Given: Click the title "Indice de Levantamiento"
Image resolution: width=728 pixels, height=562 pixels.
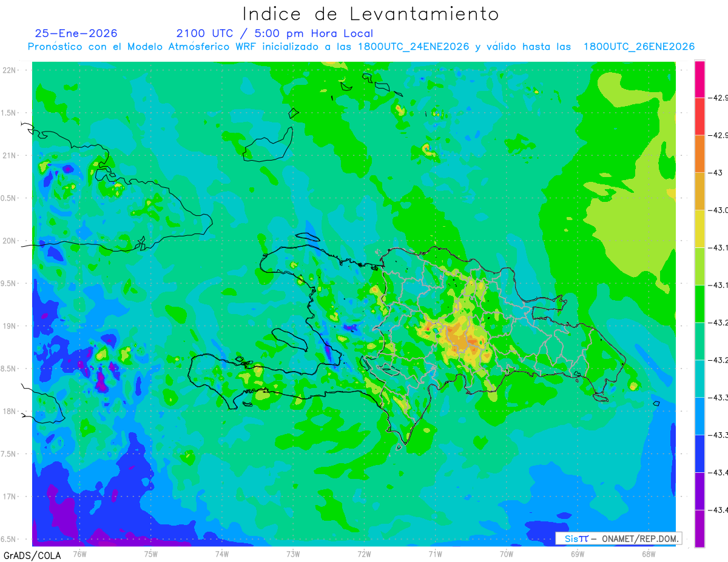Looking at the screenshot, I should (371, 14).
